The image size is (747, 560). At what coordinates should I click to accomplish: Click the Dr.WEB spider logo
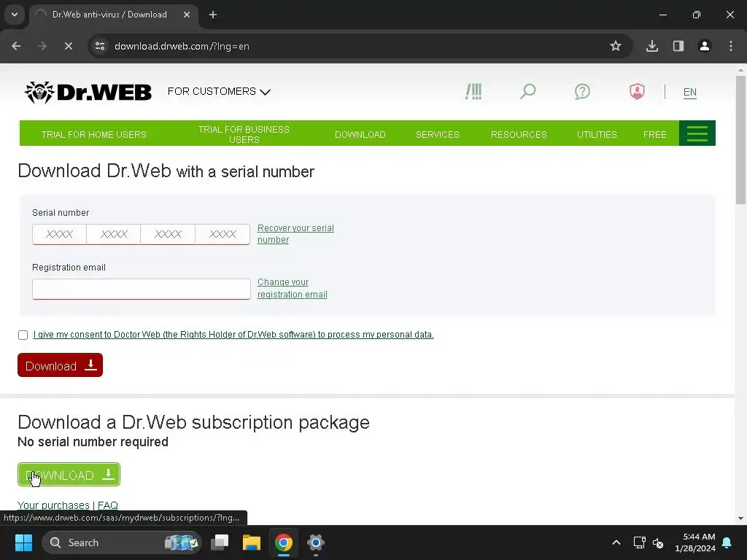point(88,92)
